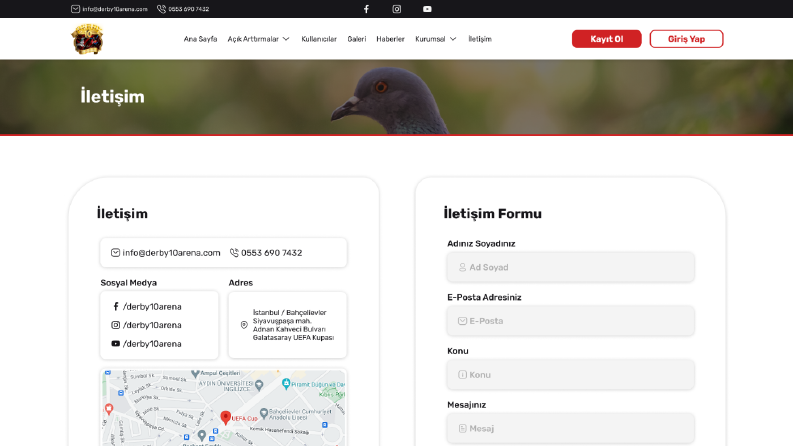Viewport: 793px width, 446px height.
Task: Open the İletişim menu item
Action: [x=480, y=39]
